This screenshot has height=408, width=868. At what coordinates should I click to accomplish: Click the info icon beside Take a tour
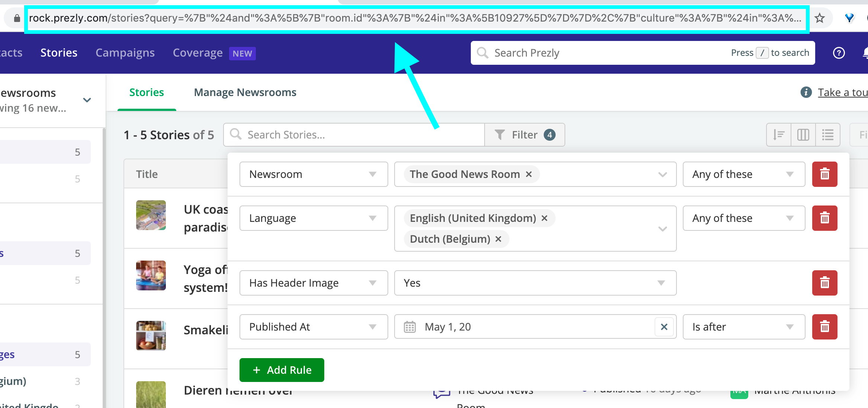coord(806,92)
